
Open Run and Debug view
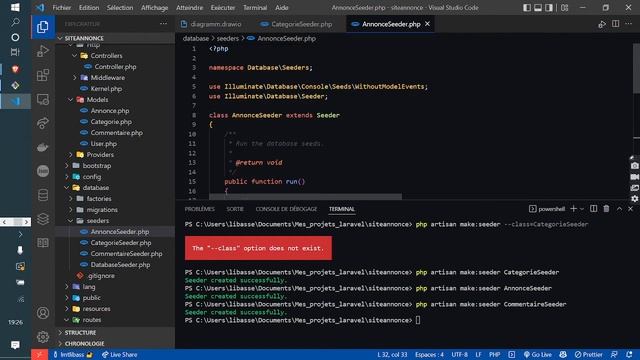coord(43,51)
